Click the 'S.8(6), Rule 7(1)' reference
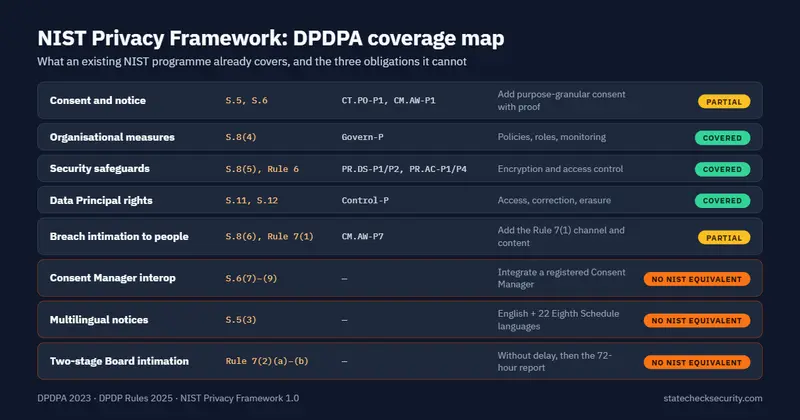Screen dimensions: 800x420 pos(269,237)
